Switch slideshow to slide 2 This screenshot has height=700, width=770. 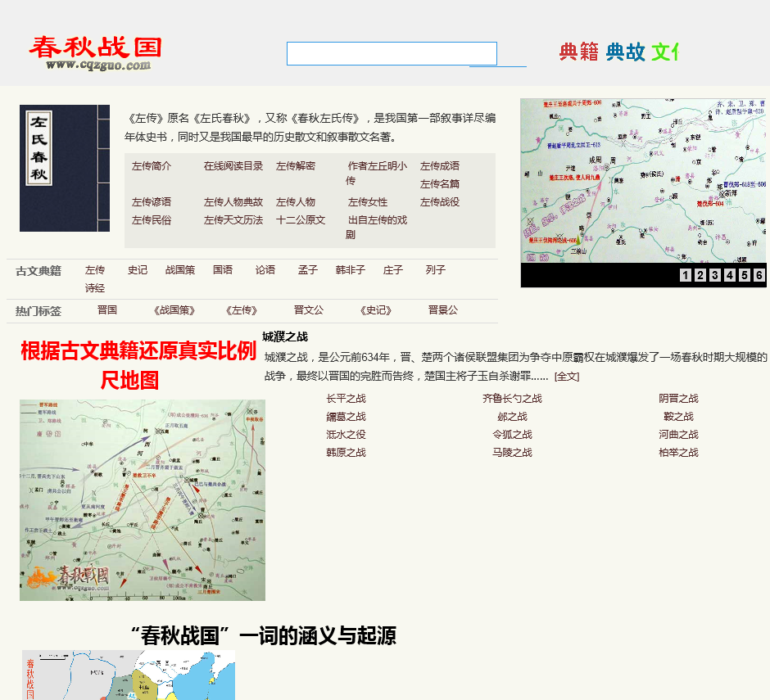(x=700, y=275)
